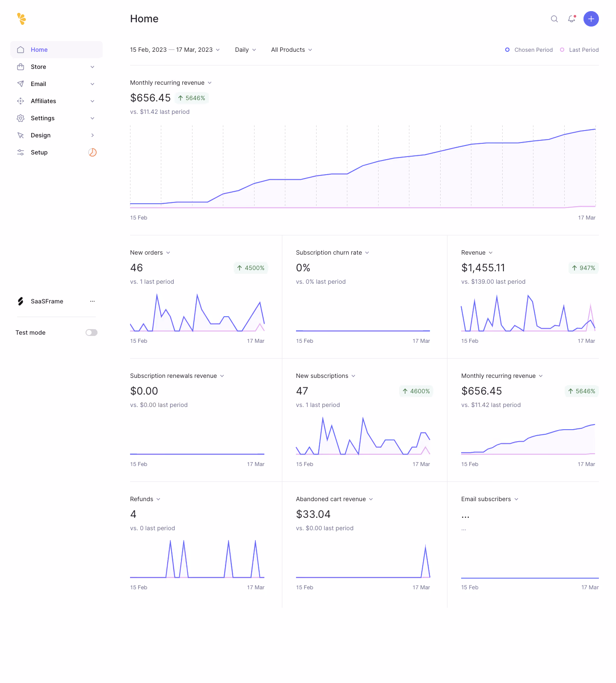The width and height of the screenshot is (616, 683).
Task: Toggle the Last Period legend series
Action: click(x=579, y=50)
